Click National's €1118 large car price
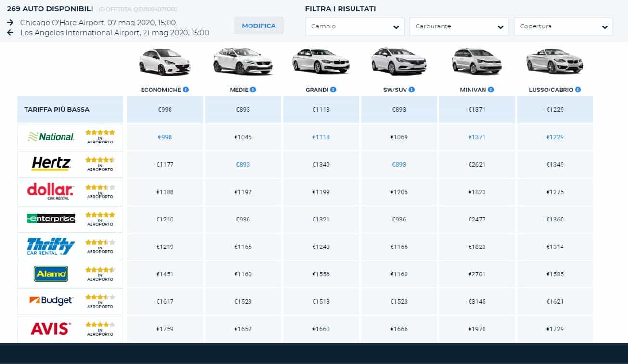This screenshot has height=364, width=628. coord(321,137)
